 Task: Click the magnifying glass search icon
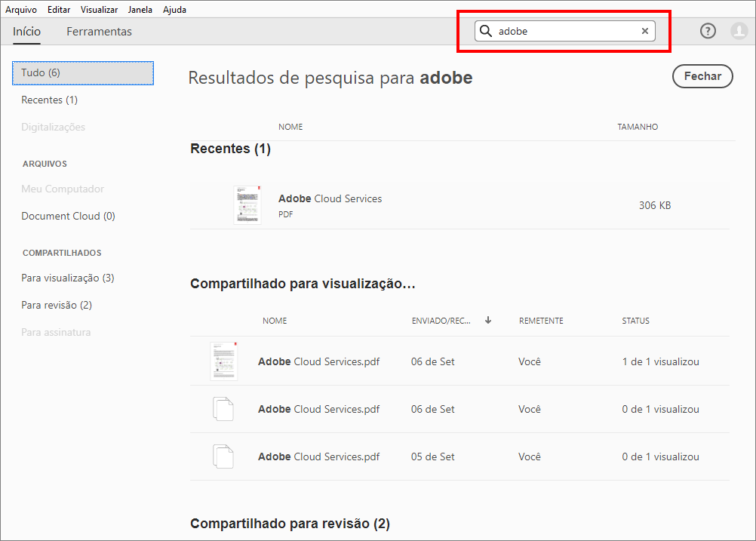(x=486, y=31)
